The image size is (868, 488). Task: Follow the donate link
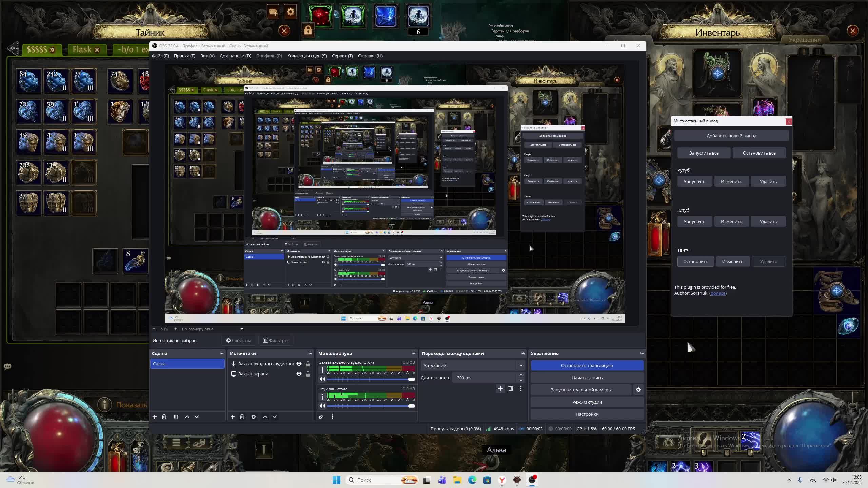coord(717,293)
